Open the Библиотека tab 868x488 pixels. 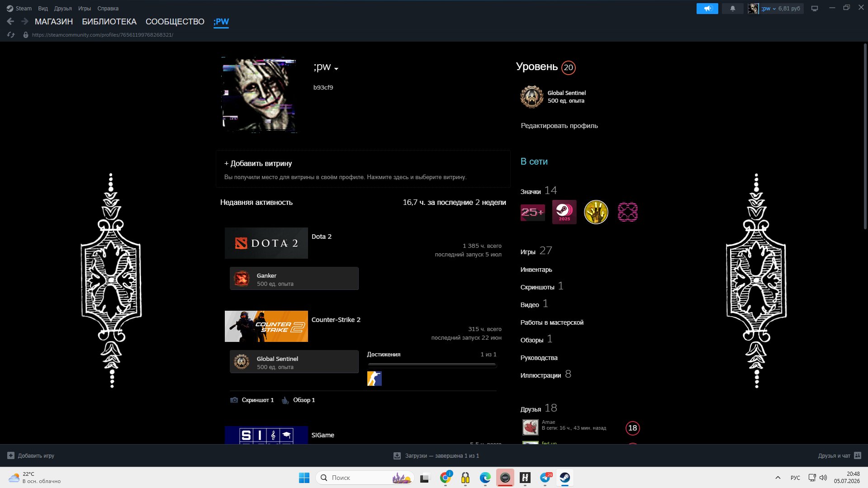coord(109,22)
